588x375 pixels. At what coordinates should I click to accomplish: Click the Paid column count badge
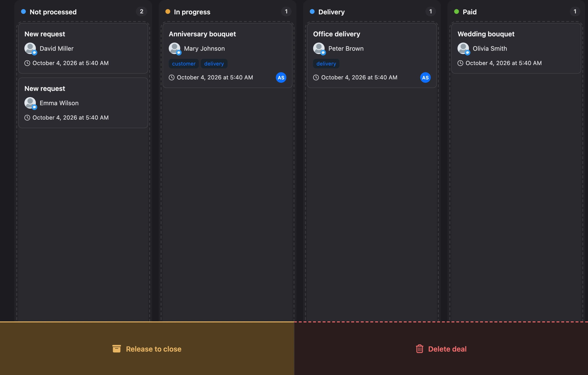pyautogui.click(x=575, y=11)
